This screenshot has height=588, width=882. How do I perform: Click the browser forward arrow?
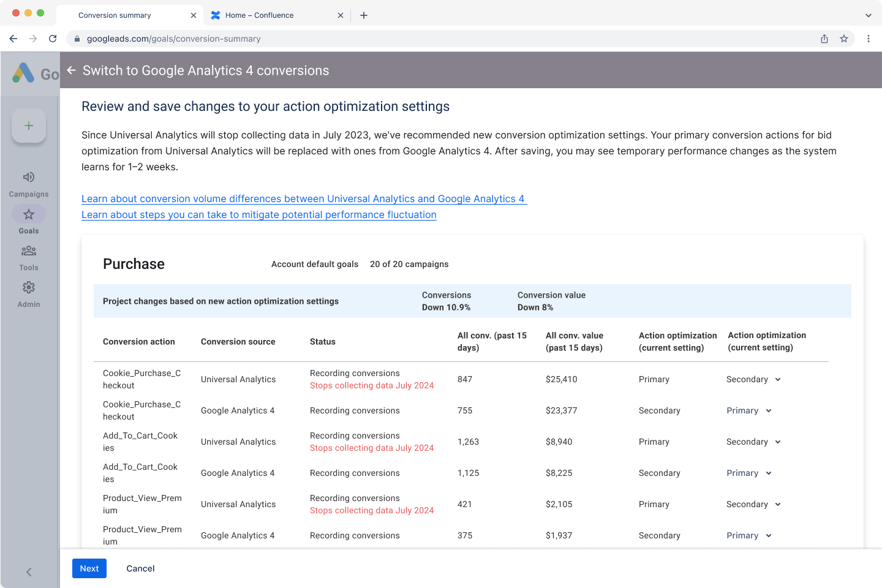[33, 39]
